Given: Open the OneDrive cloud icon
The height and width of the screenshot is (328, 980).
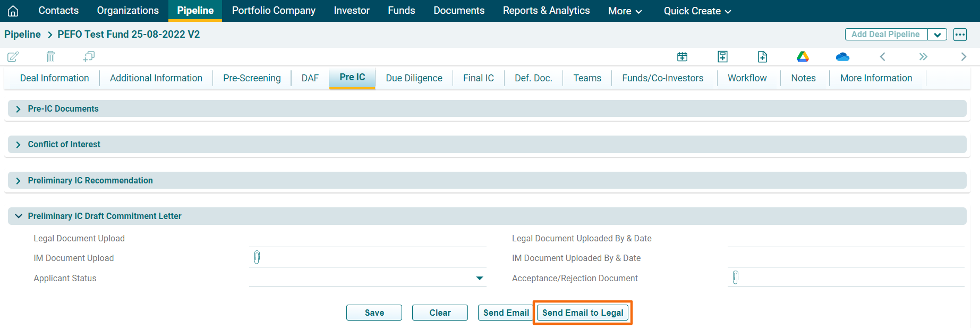Looking at the screenshot, I should [x=842, y=56].
